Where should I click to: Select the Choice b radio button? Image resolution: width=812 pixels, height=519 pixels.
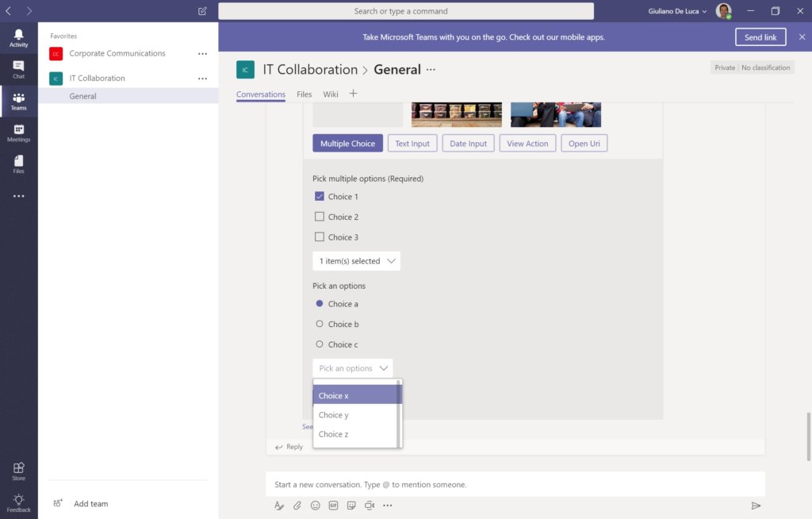pos(320,324)
